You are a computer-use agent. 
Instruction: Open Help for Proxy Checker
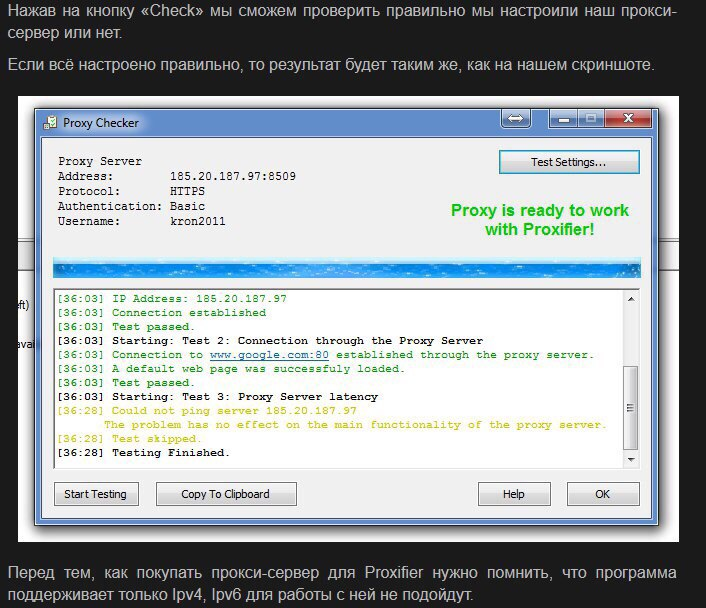tap(514, 494)
